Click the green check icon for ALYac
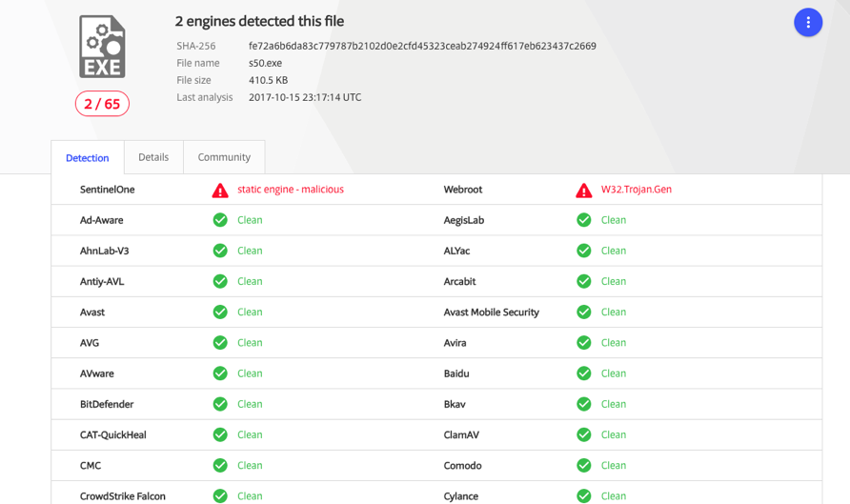This screenshot has height=504, width=850. coord(584,251)
